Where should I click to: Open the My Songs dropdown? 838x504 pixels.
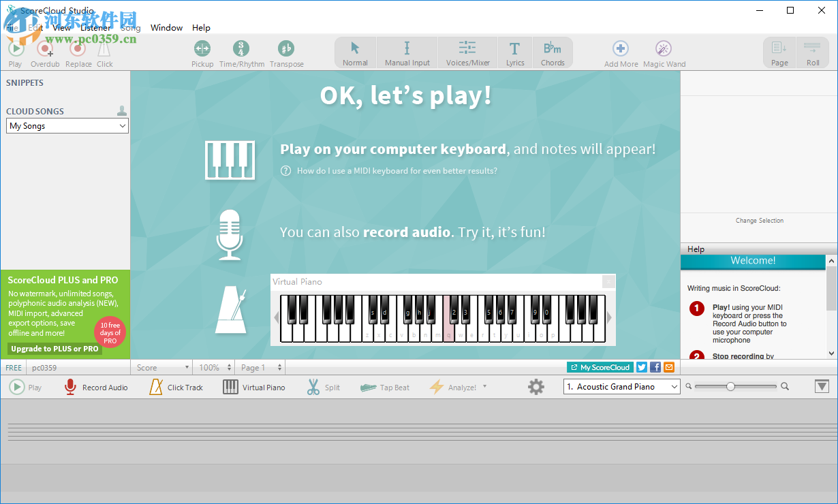66,125
